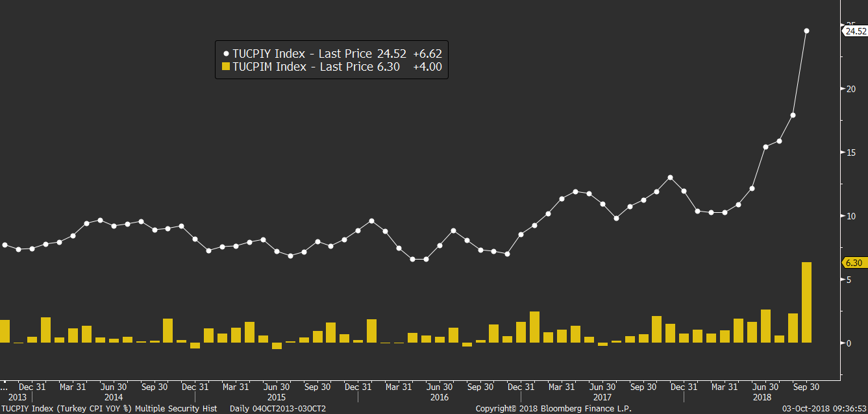This screenshot has width=868, height=414.
Task: Click the +4.00 change value in the legend
Action: (427, 67)
